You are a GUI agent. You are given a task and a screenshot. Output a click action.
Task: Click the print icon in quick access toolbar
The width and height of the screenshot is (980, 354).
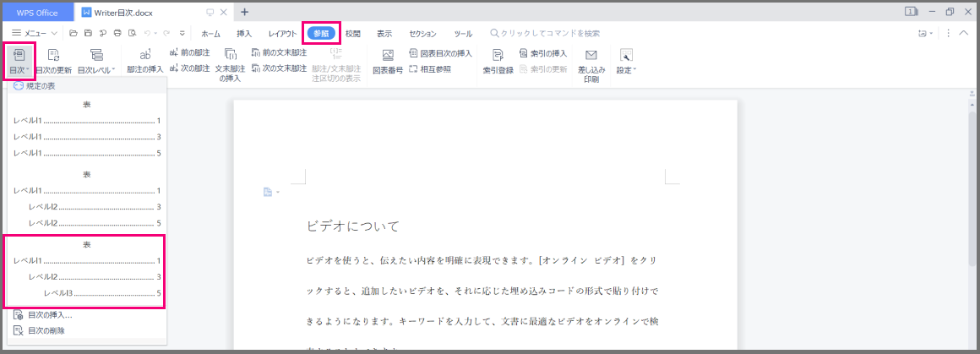coord(117,33)
